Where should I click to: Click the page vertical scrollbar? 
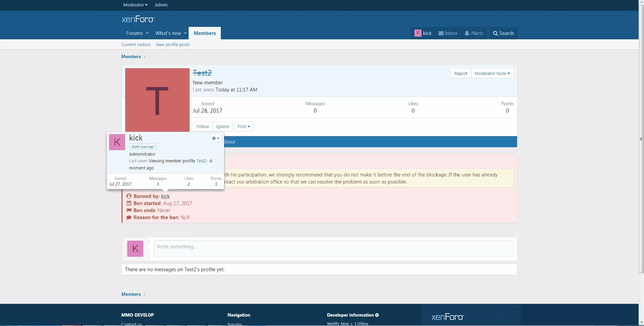[641, 139]
